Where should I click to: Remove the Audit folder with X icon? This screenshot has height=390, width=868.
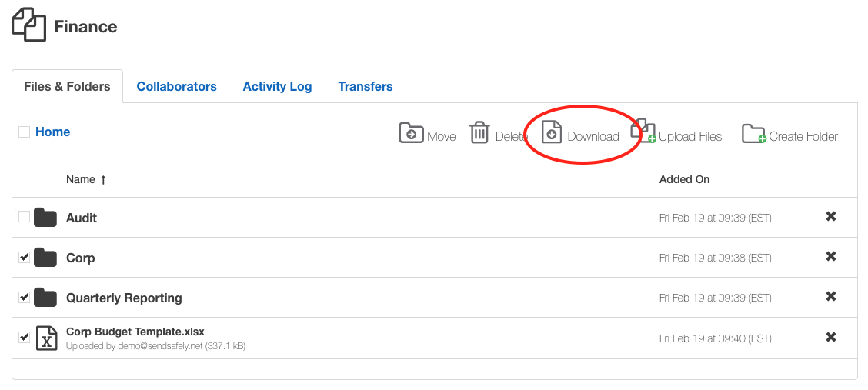(831, 217)
